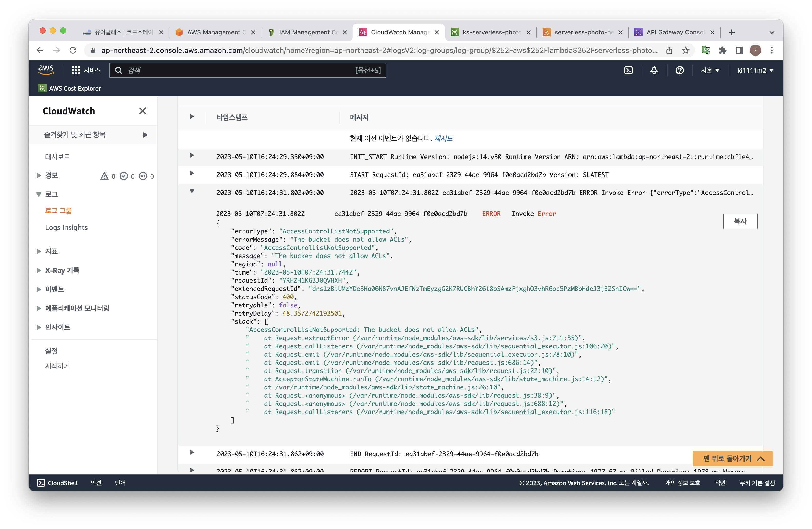Copy the error event with 복사 button
The image size is (812, 529).
740,221
